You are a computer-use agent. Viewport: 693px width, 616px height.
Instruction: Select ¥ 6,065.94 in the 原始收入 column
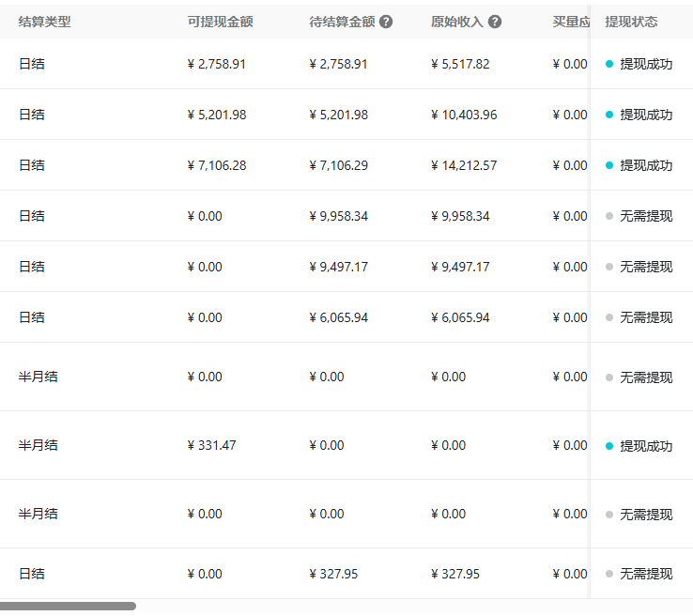tap(460, 318)
